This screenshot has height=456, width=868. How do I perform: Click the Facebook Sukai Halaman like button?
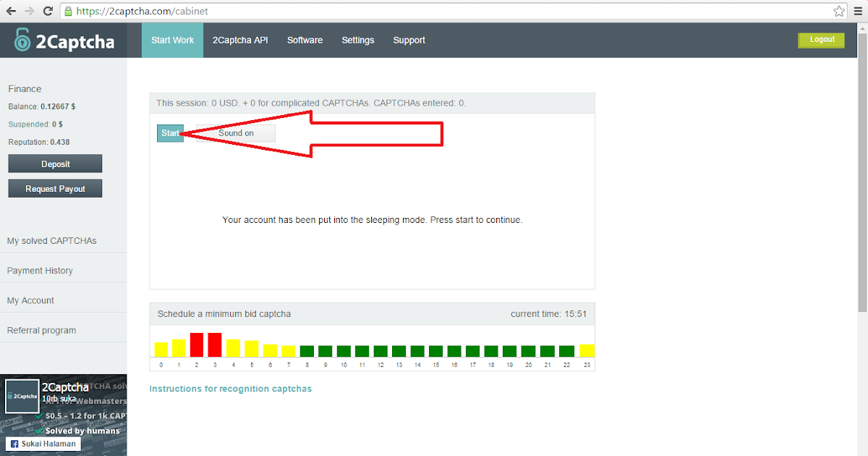(43, 444)
